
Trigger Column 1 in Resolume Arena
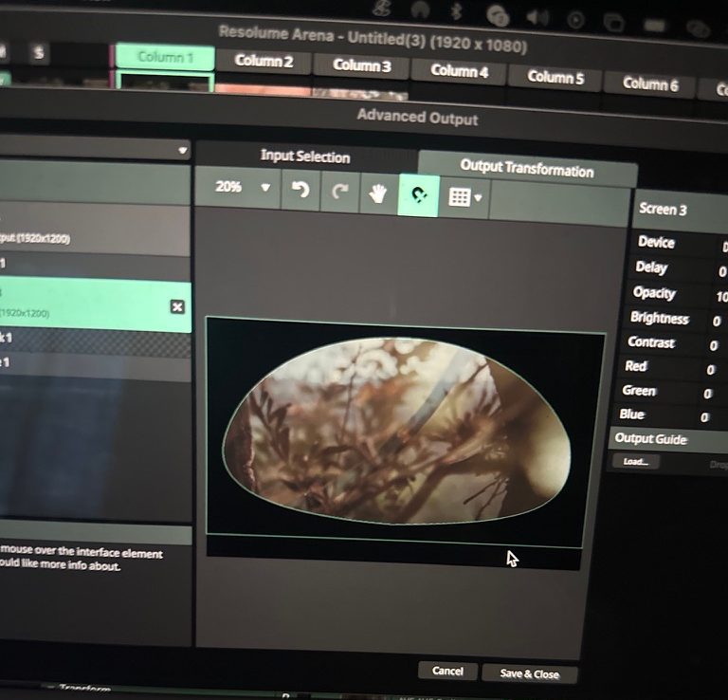coord(165,57)
